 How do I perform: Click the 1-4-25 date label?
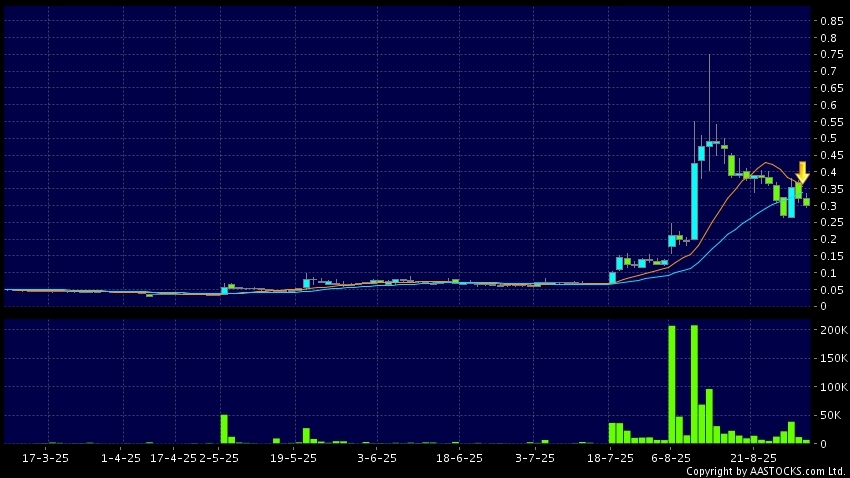120,458
